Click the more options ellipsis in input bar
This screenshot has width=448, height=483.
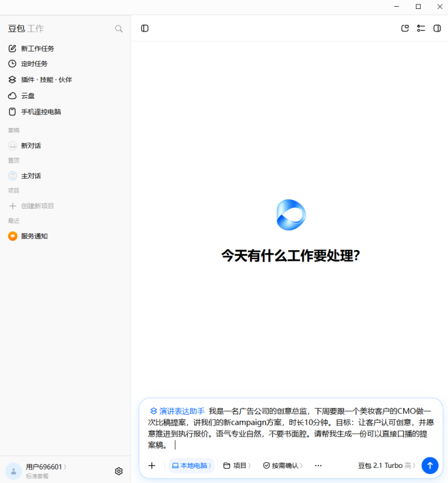318,466
